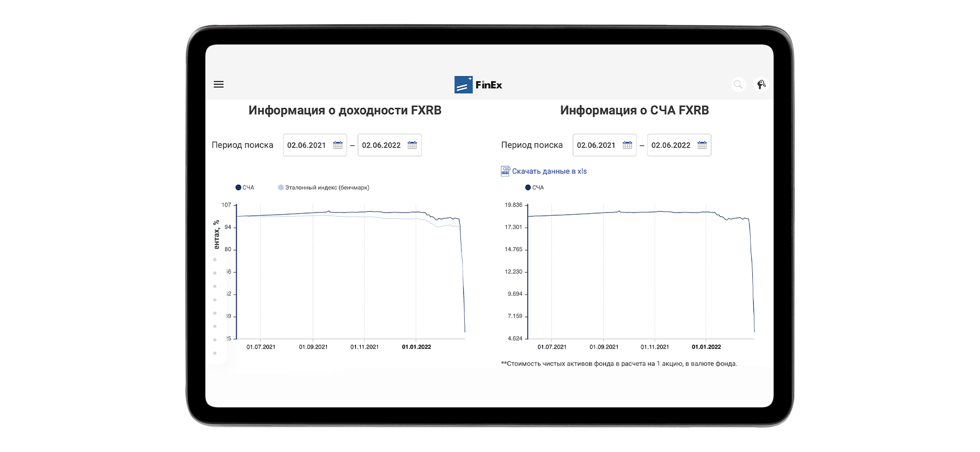Click footnote about net asset value per share
This screenshot has height=452, width=980.
(619, 364)
